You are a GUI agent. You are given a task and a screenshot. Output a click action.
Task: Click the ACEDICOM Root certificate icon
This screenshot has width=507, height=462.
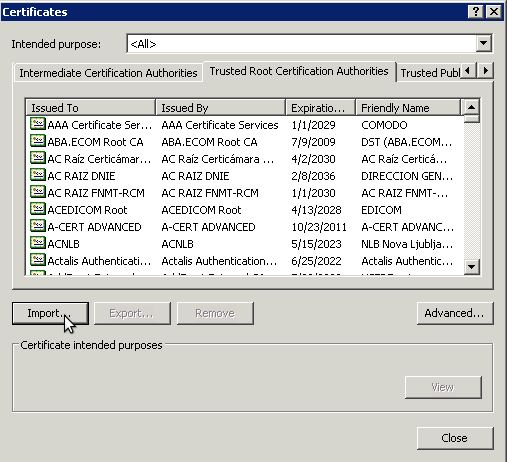(38, 209)
